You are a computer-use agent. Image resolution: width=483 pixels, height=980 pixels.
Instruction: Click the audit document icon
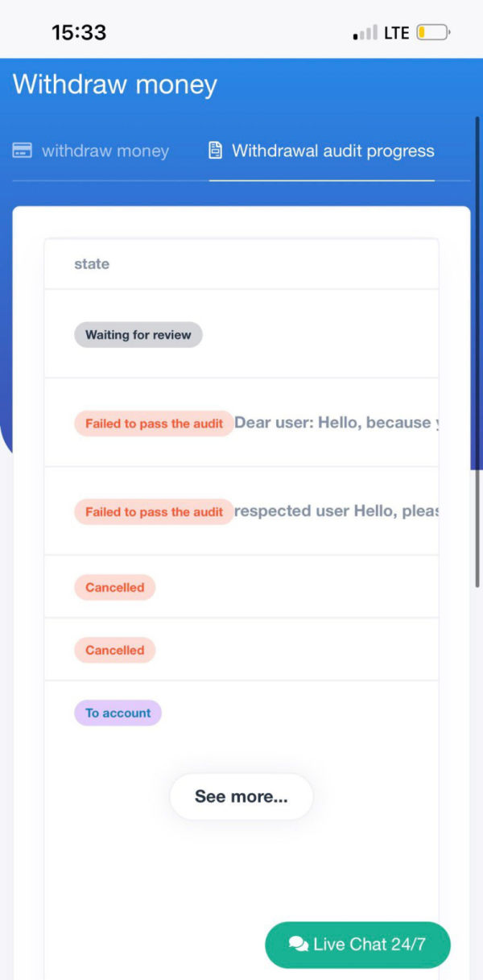point(215,151)
